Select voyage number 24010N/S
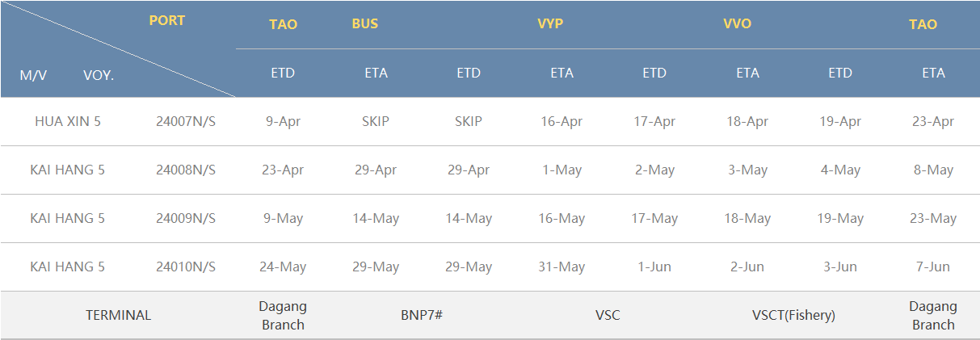 pyautogui.click(x=186, y=267)
